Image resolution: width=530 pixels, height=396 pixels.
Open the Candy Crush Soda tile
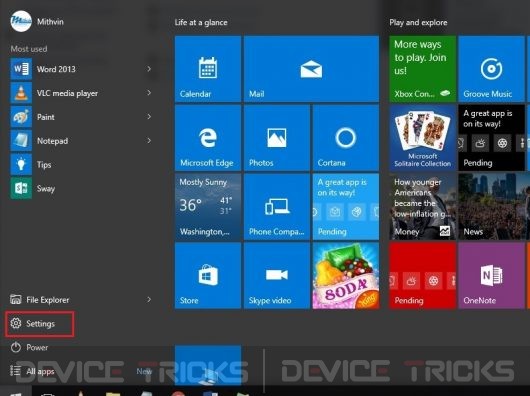pos(346,275)
